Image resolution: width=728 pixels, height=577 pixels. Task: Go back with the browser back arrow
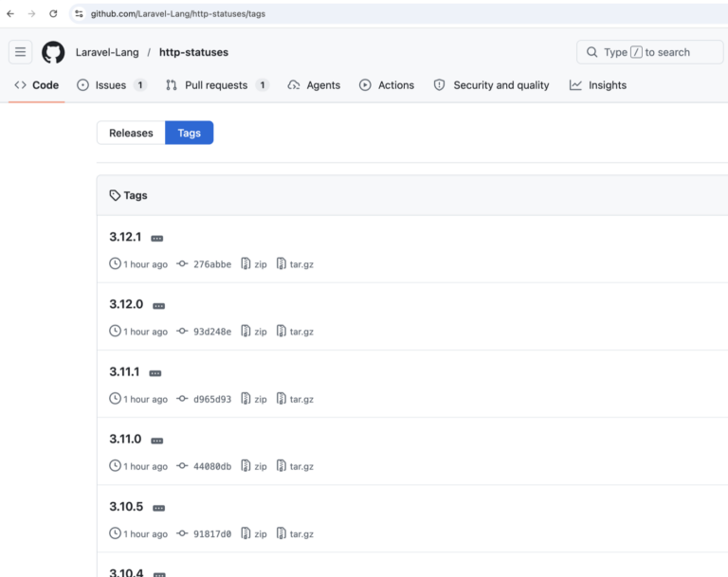[10, 14]
